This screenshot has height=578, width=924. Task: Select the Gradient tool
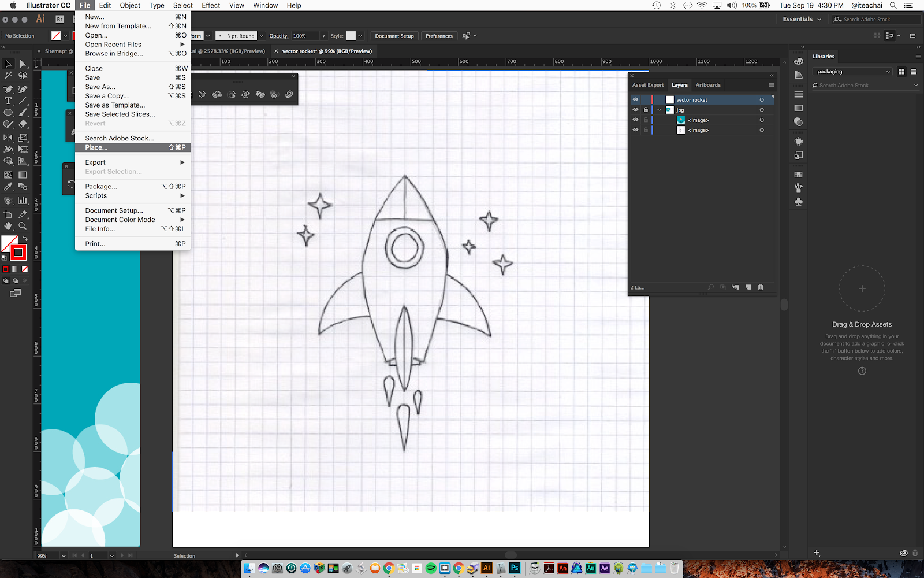23,175
